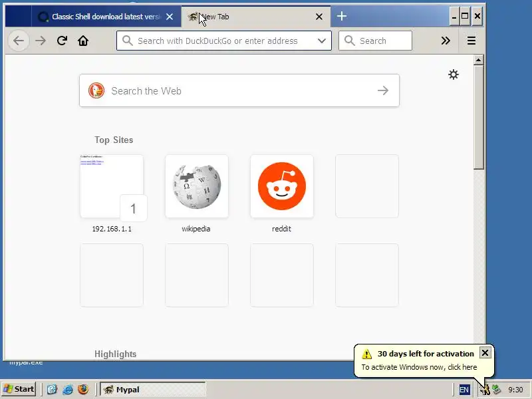Focus the DuckDuckGo address bar
The image size is (532, 399).
pyautogui.click(x=224, y=41)
